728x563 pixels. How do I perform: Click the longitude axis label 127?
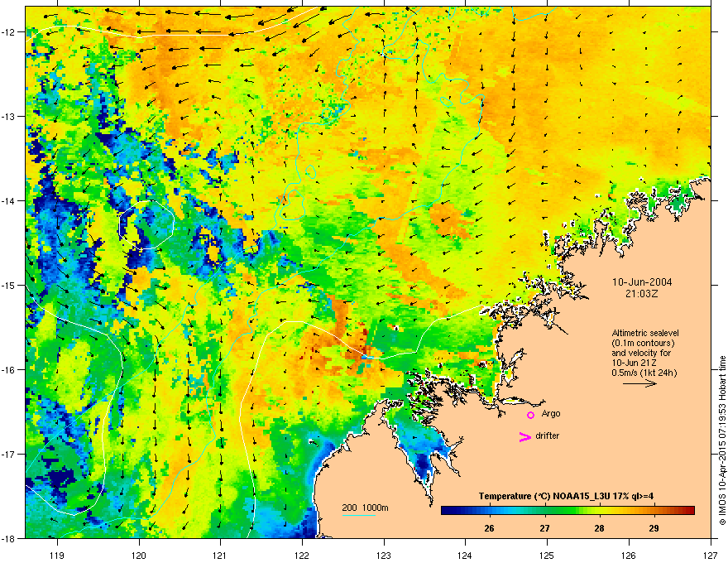point(711,555)
